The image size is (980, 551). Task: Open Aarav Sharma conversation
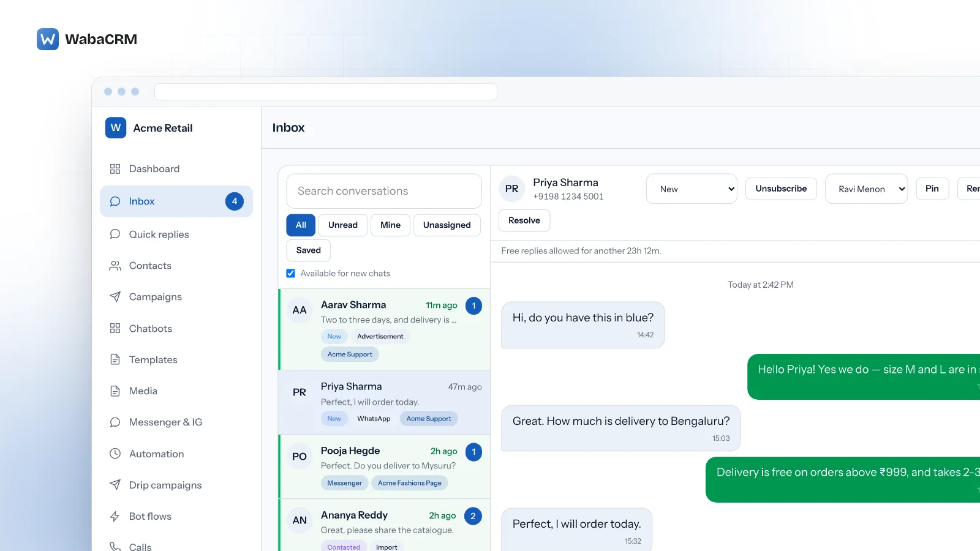coord(385,329)
